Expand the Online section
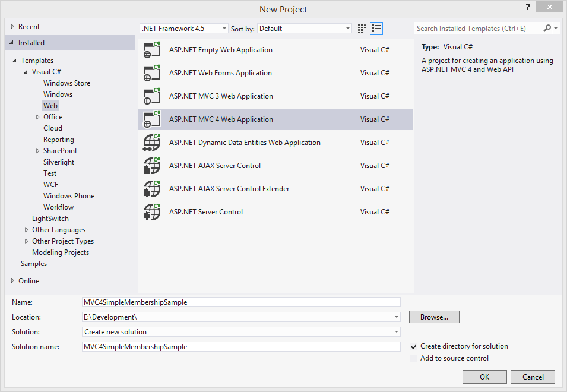 point(13,281)
